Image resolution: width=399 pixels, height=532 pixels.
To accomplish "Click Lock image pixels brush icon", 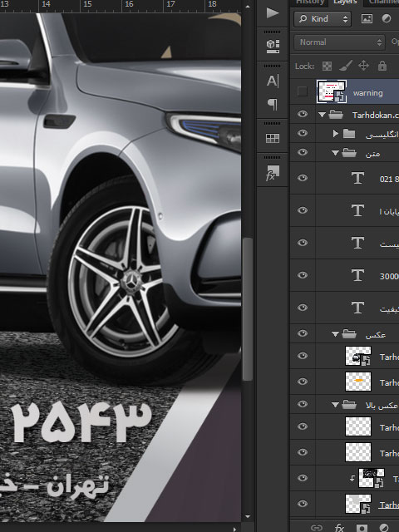I will pos(346,66).
